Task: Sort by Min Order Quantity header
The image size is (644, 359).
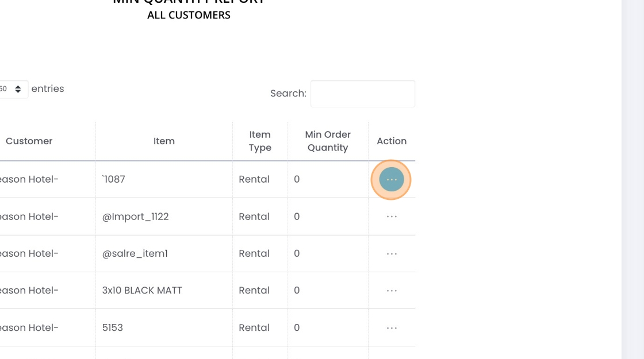Action: pos(328,141)
